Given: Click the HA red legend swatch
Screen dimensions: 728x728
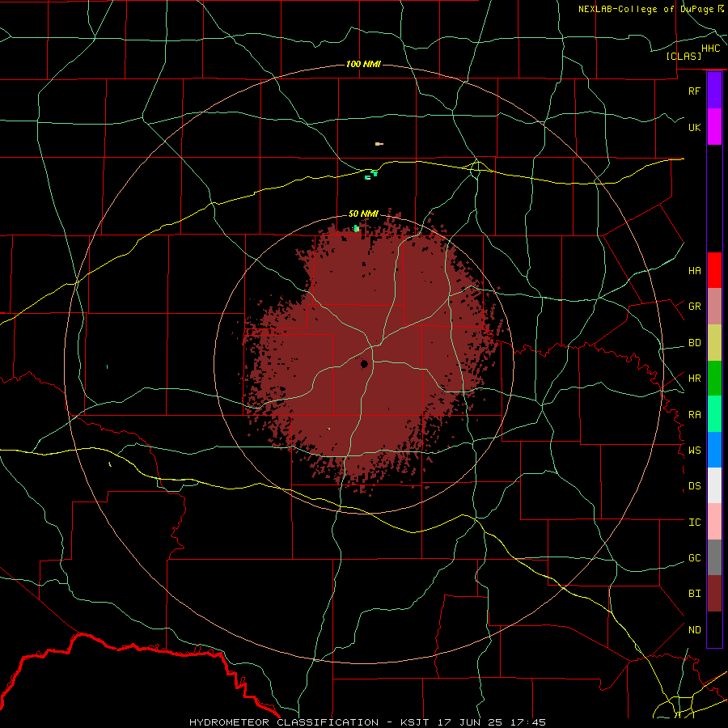Looking at the screenshot, I should 714,270.
